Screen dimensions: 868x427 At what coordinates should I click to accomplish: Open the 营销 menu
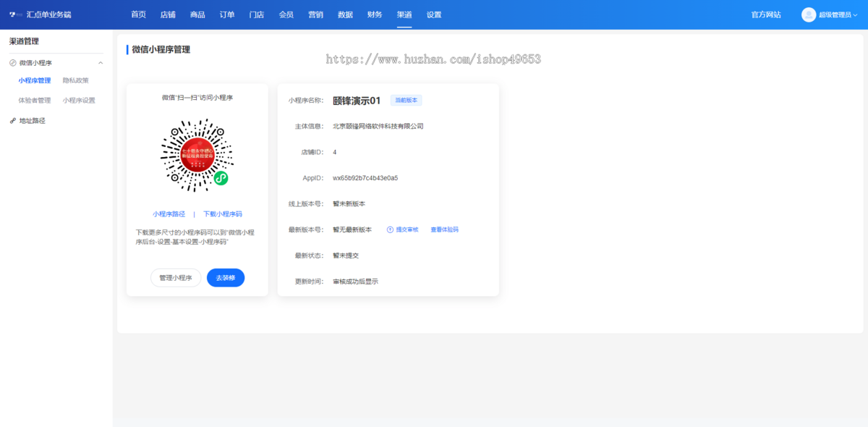click(315, 14)
